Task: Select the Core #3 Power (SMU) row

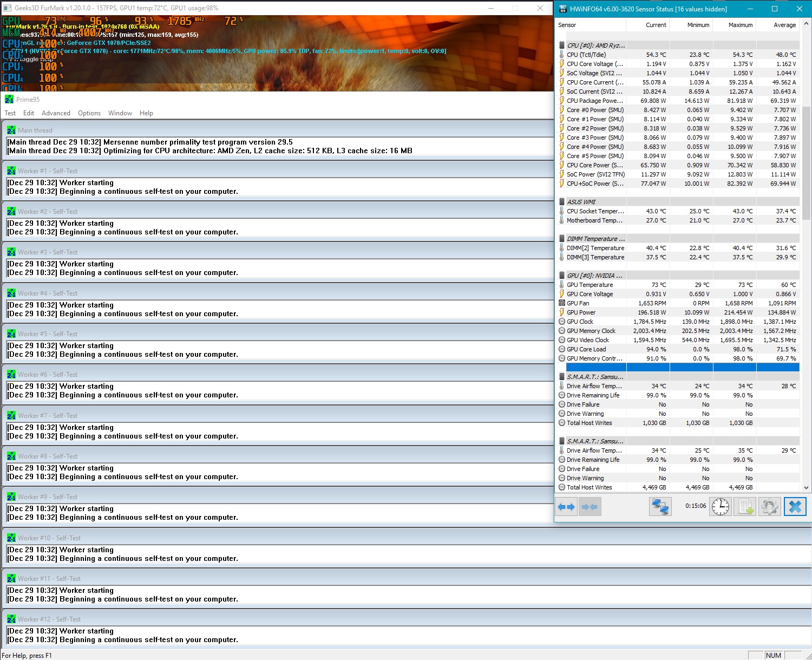Action: (678, 138)
